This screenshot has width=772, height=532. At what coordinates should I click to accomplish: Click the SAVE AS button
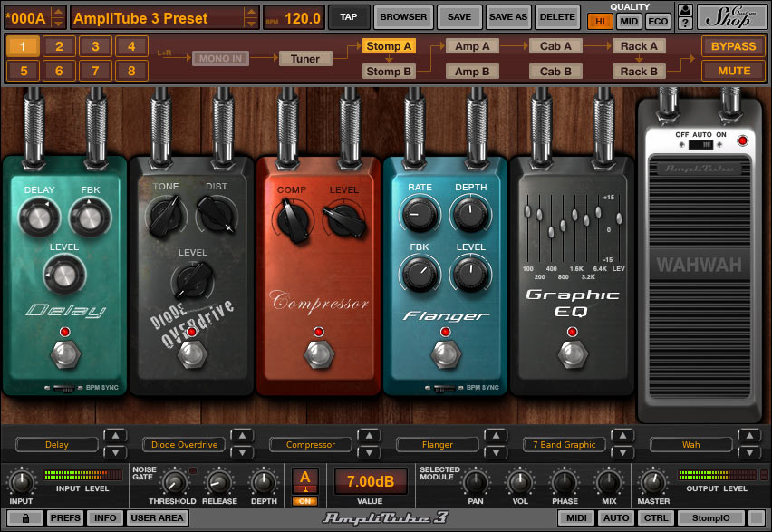pyautogui.click(x=507, y=17)
